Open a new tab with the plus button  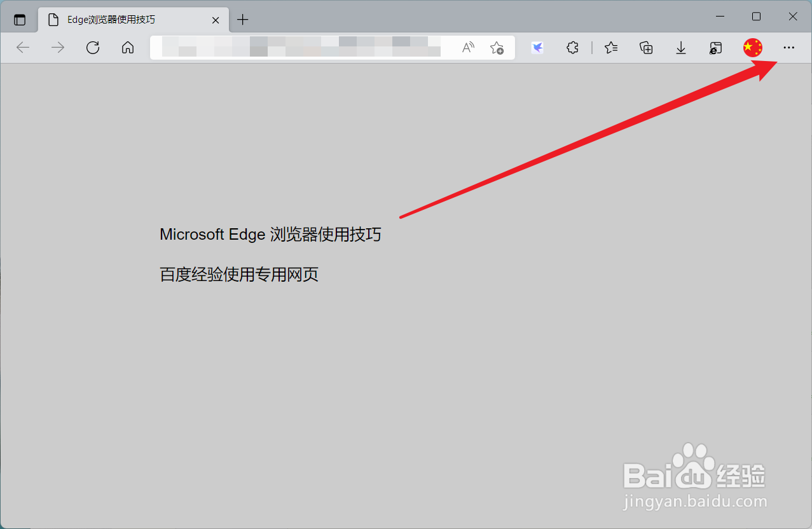coord(242,20)
